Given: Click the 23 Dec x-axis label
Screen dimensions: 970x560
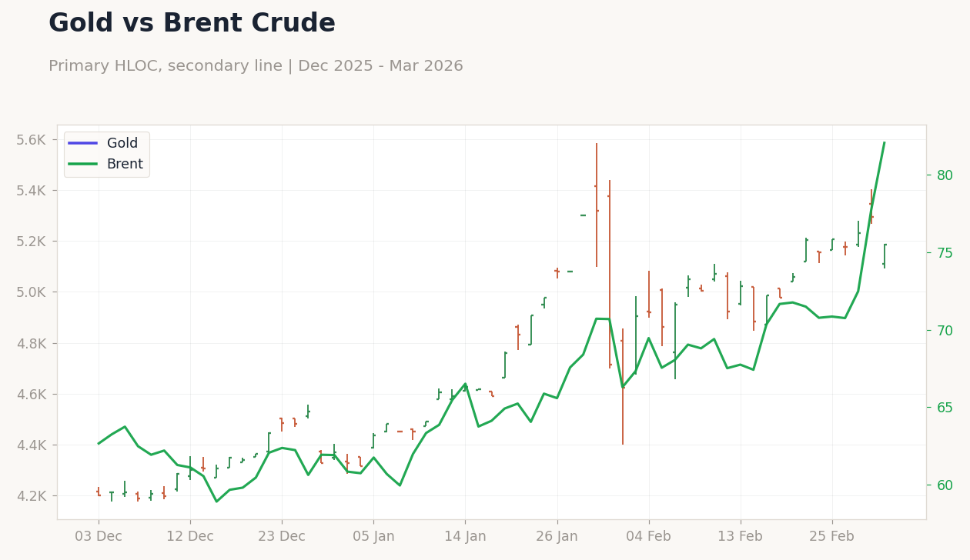Looking at the screenshot, I should [x=282, y=536].
